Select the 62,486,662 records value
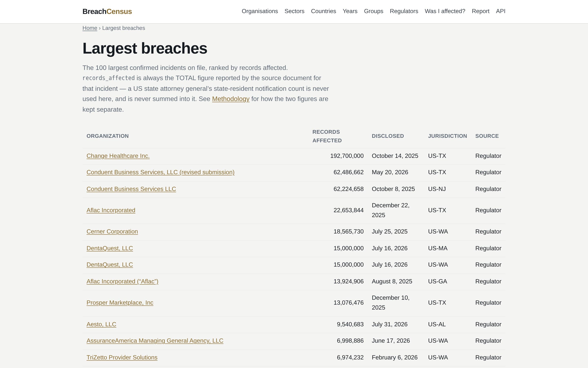 click(349, 172)
